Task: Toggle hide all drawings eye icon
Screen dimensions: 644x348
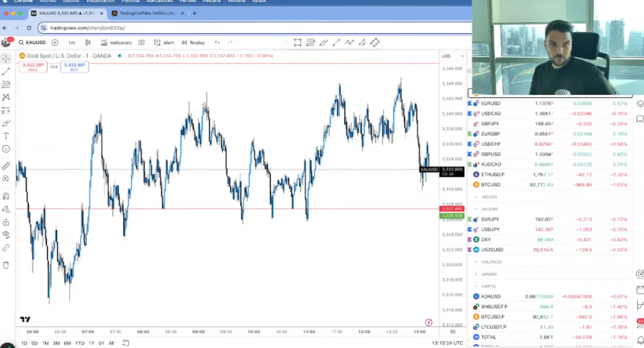Action: 6,235
